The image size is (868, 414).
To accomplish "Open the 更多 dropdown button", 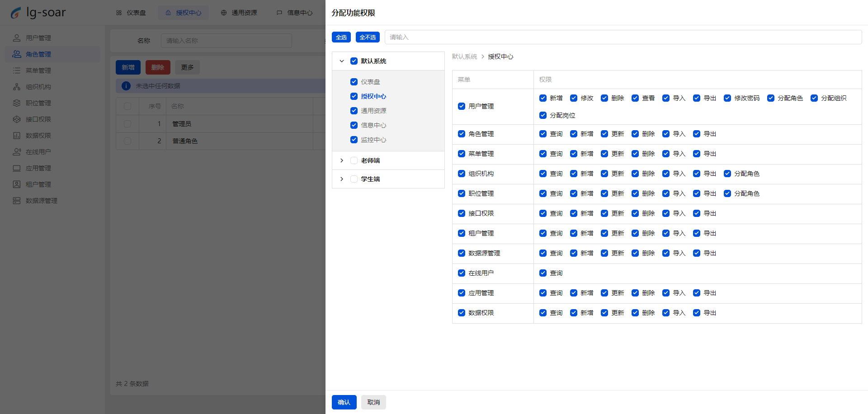I will click(187, 67).
